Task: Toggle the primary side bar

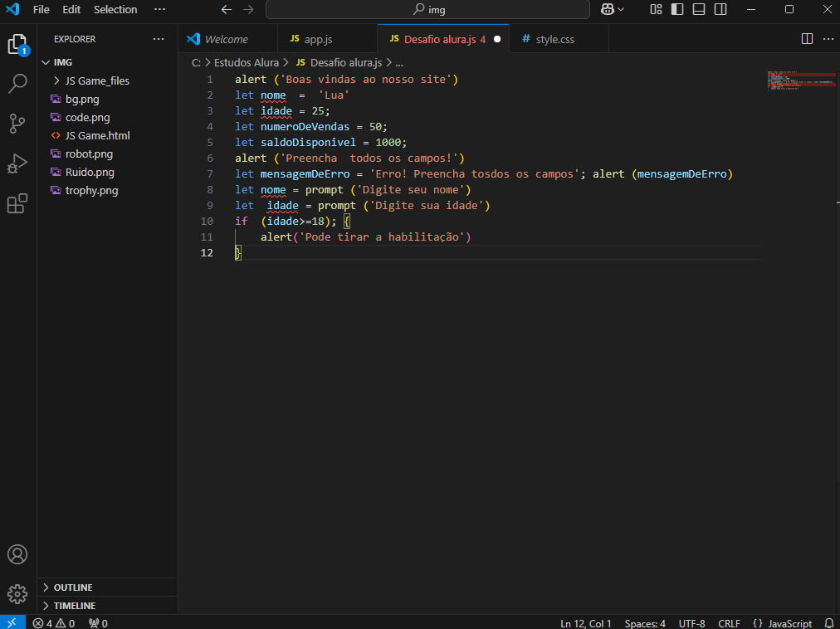Action: 677,9
